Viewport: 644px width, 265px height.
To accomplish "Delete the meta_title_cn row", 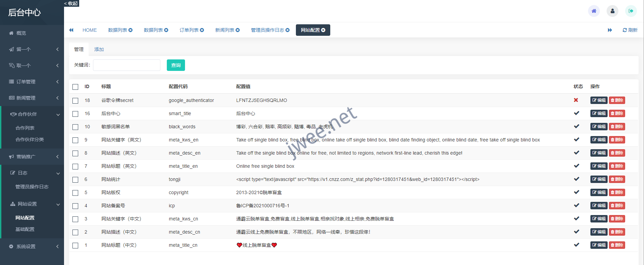I will pyautogui.click(x=617, y=245).
